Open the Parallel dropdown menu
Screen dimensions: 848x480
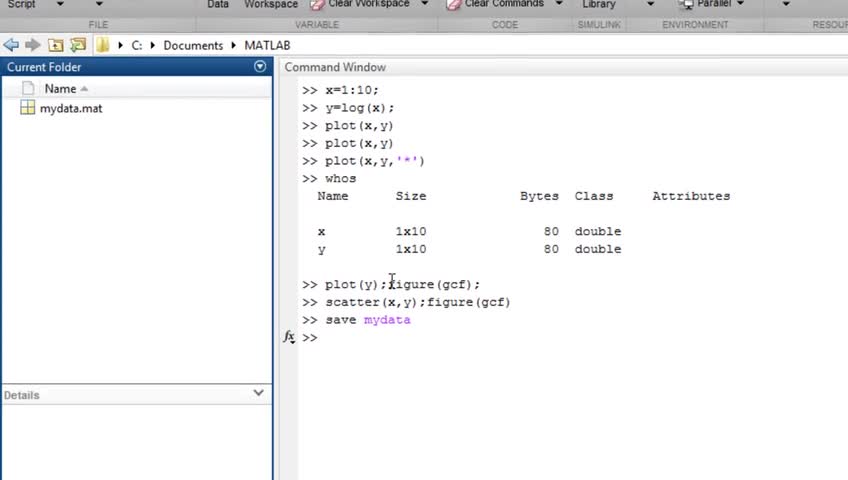click(x=740, y=4)
